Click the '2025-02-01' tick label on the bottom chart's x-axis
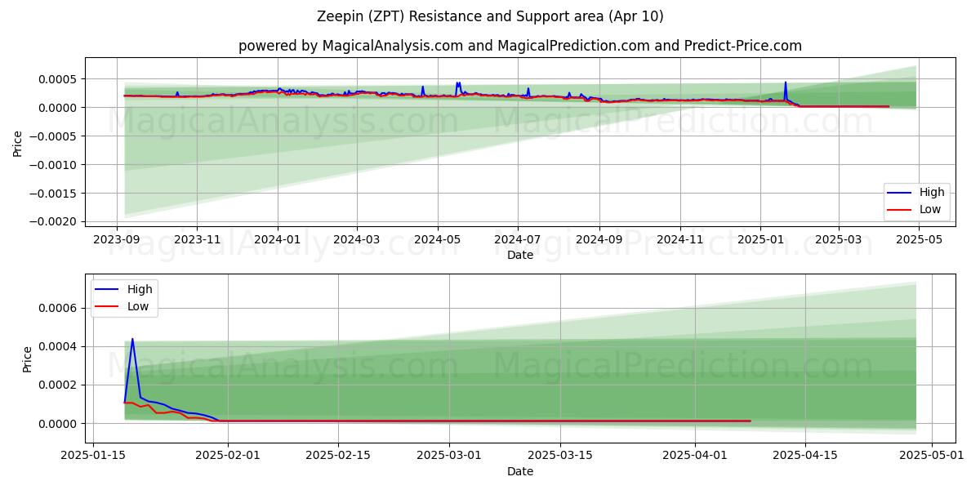Viewport: 980px width, 490px height. (x=228, y=457)
